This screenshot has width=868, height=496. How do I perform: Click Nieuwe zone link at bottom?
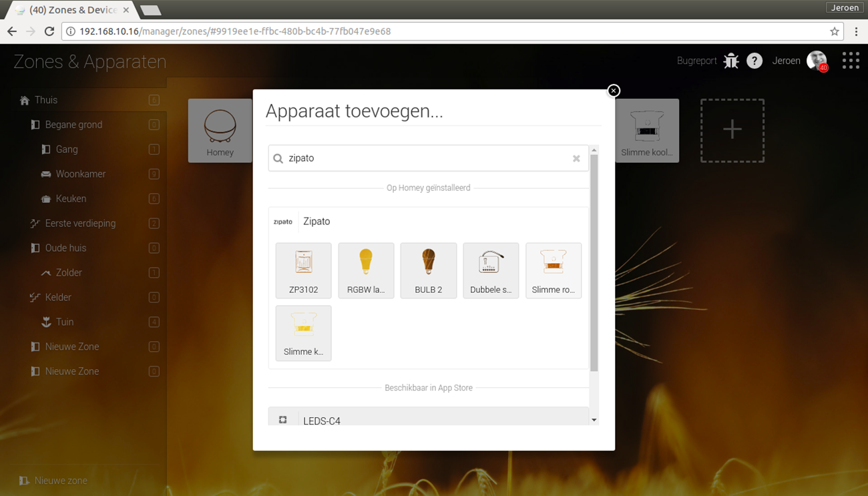click(x=61, y=481)
